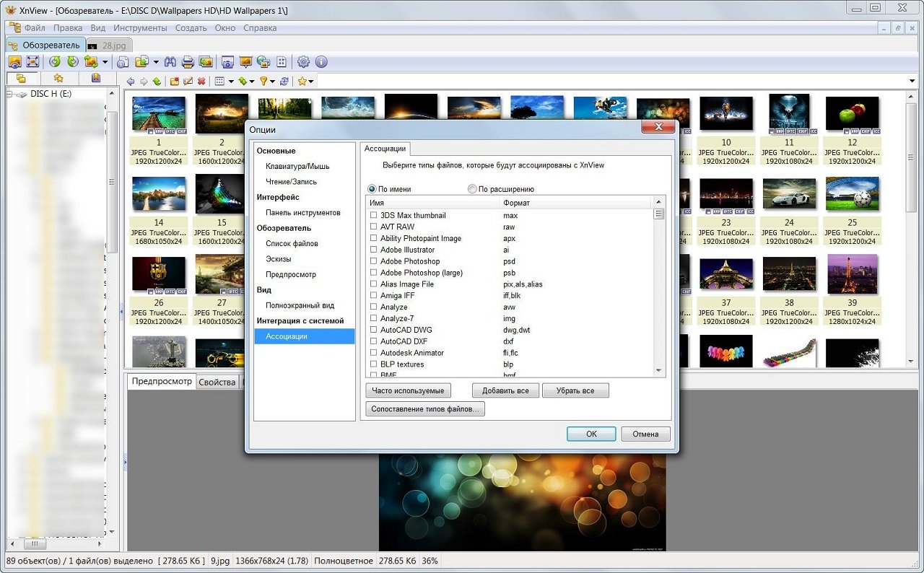Expand the DISC H (E:) tree node
This screenshot has width=924, height=573.
coord(11,94)
